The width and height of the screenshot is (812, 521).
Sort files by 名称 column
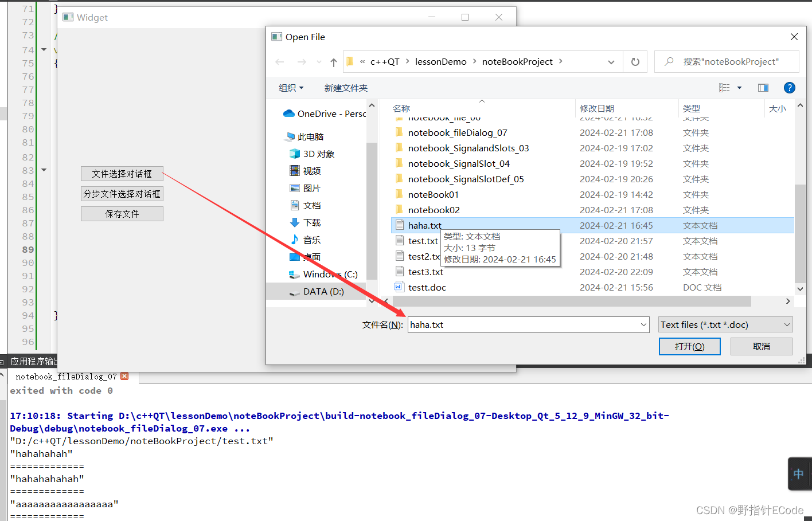coord(401,108)
